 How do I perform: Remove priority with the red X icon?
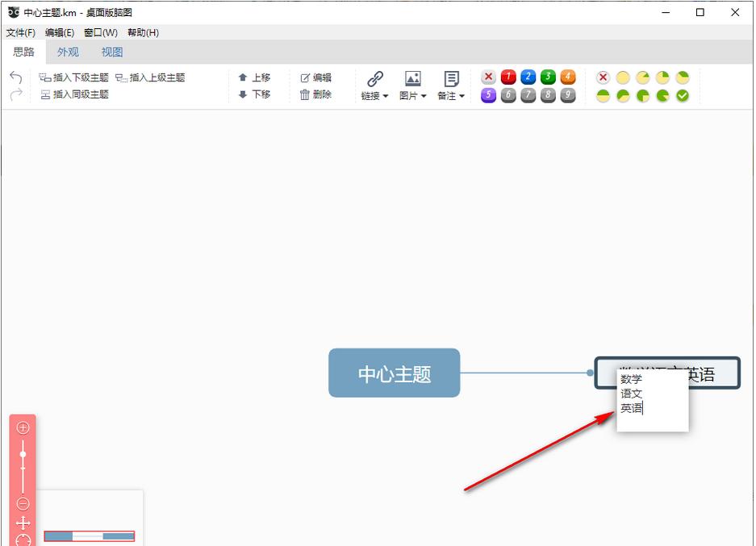coord(488,77)
